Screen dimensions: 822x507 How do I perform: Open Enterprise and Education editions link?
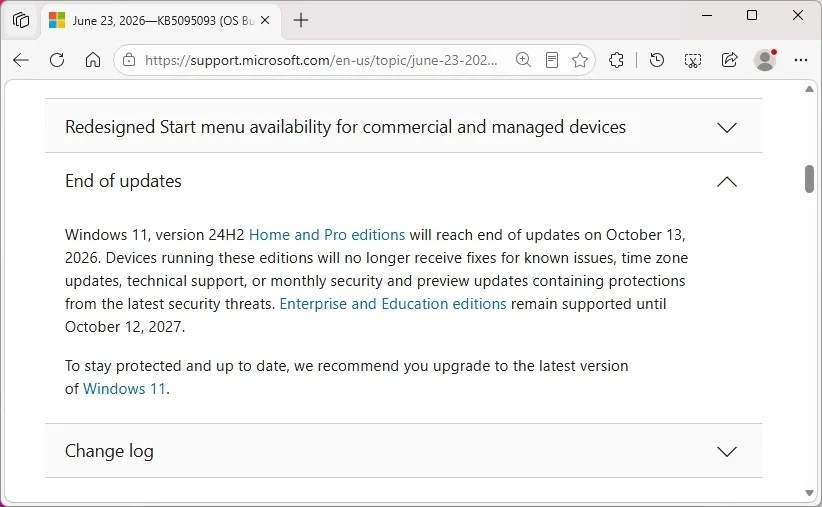(393, 304)
